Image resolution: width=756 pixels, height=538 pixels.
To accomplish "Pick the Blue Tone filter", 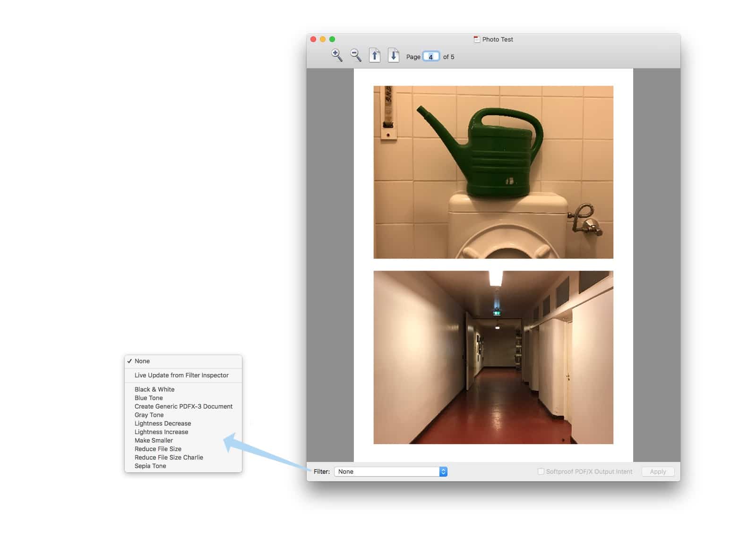I will click(149, 398).
